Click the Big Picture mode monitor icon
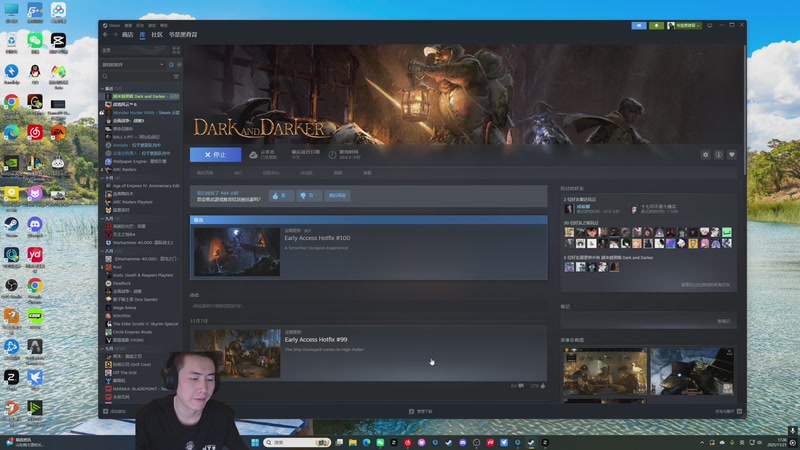The image size is (800, 450). coord(709,26)
